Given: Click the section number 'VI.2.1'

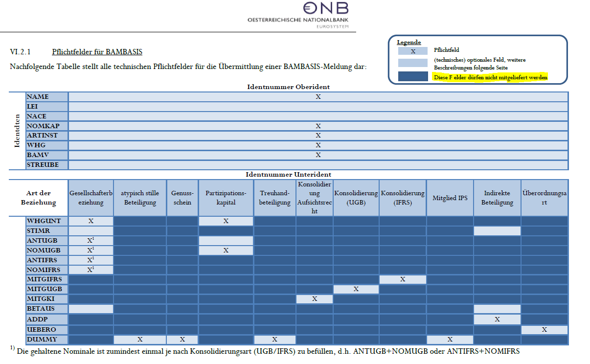Looking at the screenshot, I should pos(20,51).
